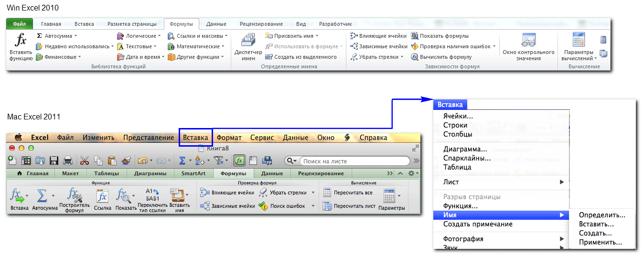Click the Filter funnel icon in Mac toolbar

pyautogui.click(x=218, y=161)
